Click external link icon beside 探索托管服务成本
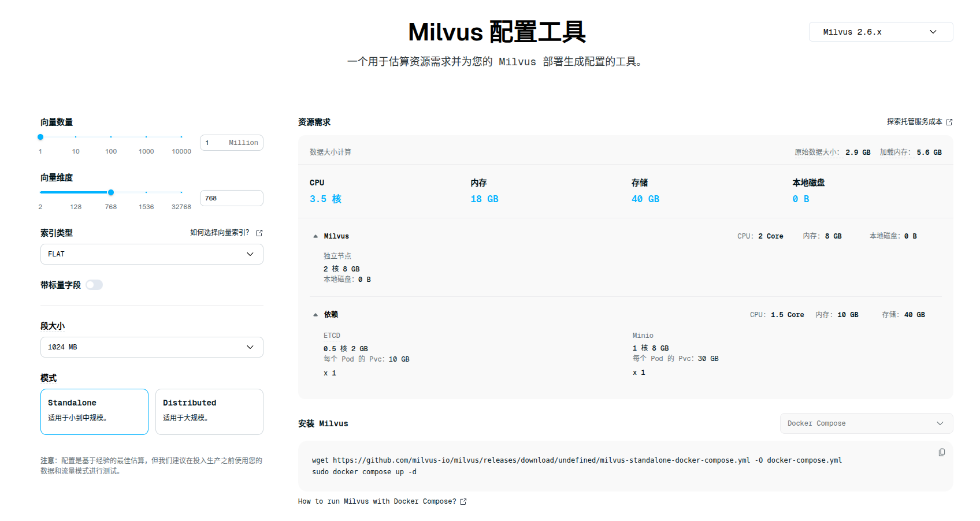980x521 pixels. [x=949, y=122]
